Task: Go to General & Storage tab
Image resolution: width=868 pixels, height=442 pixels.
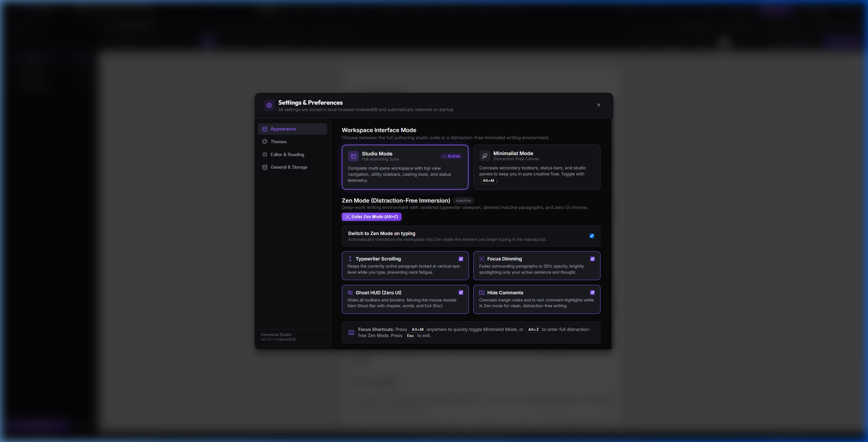Action: [293, 167]
